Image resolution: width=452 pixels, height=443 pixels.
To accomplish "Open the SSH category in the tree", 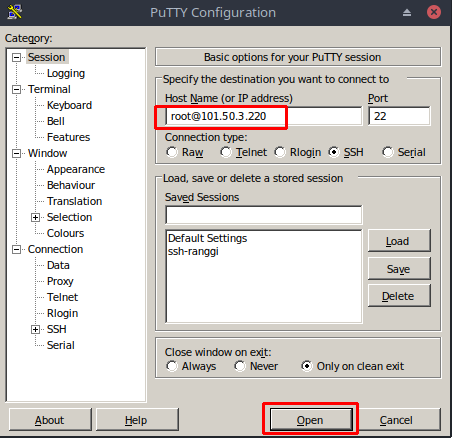I will (57, 329).
